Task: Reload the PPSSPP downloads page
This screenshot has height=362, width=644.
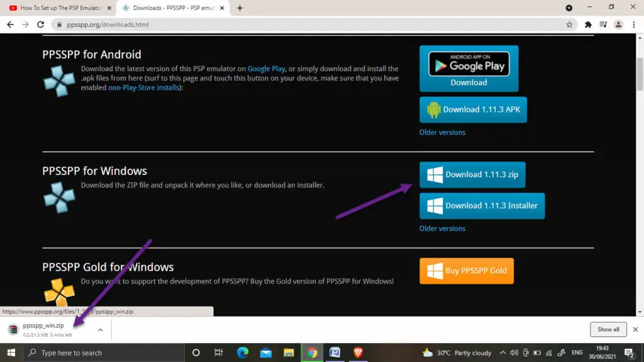Action: click(40, 25)
